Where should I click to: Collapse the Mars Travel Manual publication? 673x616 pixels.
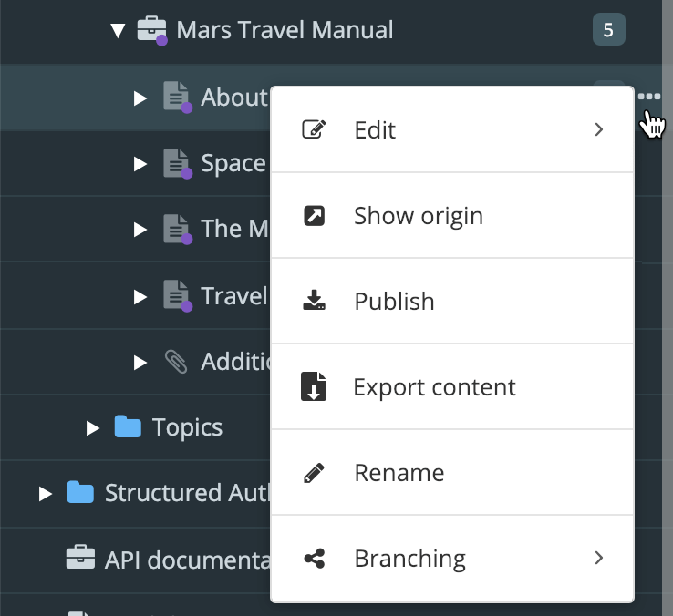pos(117,30)
